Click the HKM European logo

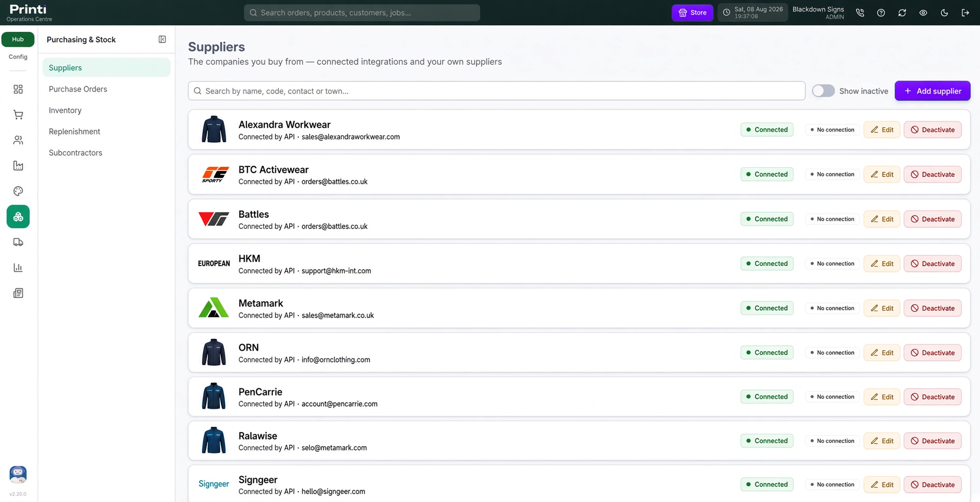click(214, 263)
